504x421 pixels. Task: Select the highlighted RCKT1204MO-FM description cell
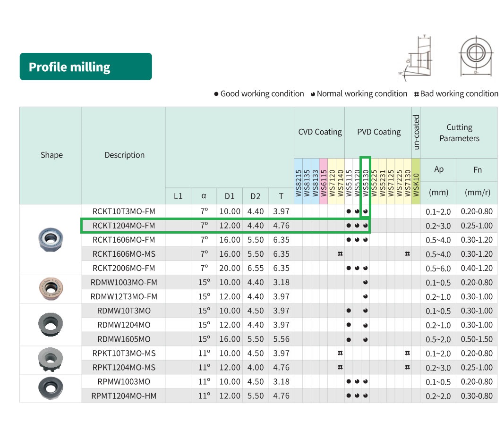click(x=124, y=226)
